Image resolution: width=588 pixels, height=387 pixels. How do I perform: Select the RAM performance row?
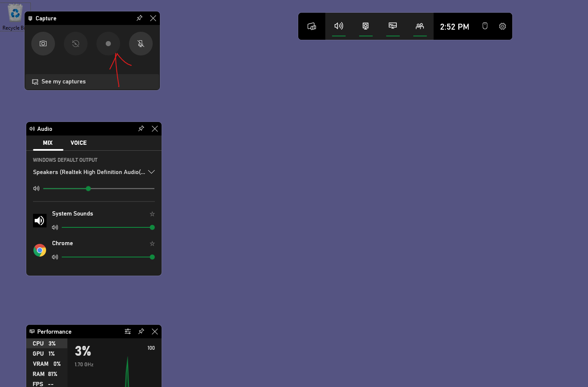47,374
